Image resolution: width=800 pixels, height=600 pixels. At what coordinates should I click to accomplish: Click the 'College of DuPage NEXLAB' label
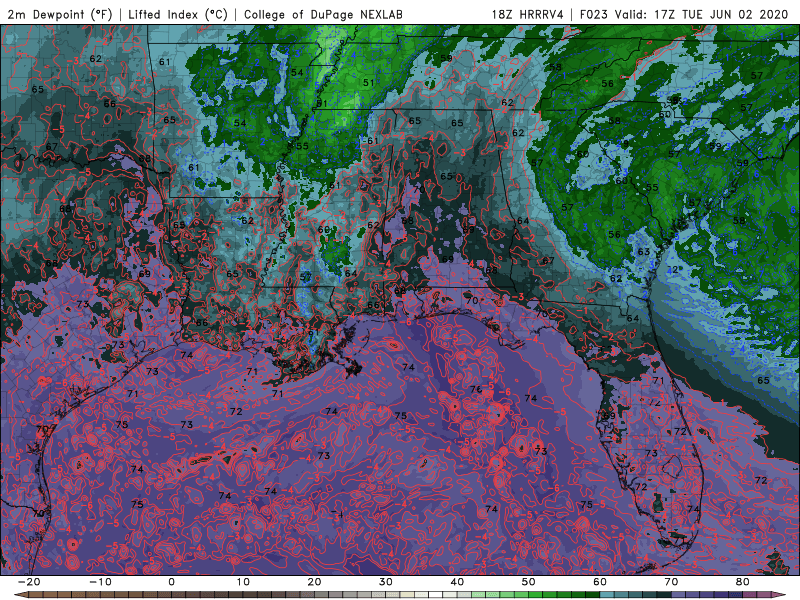click(x=323, y=15)
